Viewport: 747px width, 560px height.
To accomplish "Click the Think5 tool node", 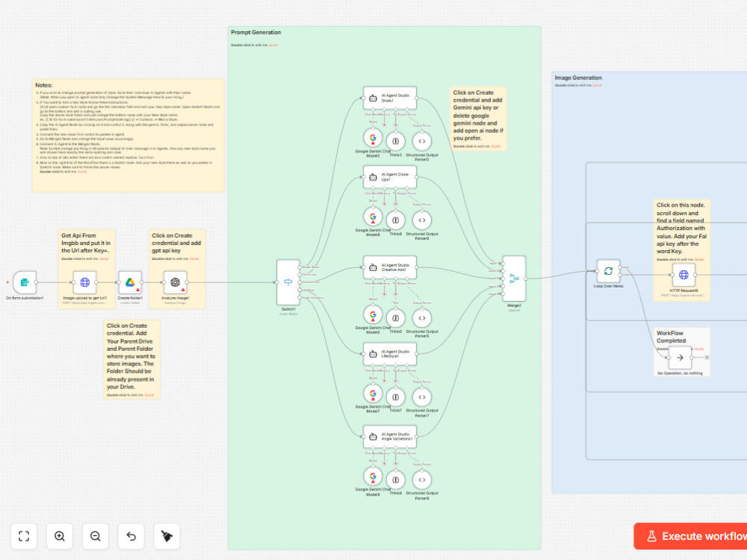I will [x=395, y=141].
